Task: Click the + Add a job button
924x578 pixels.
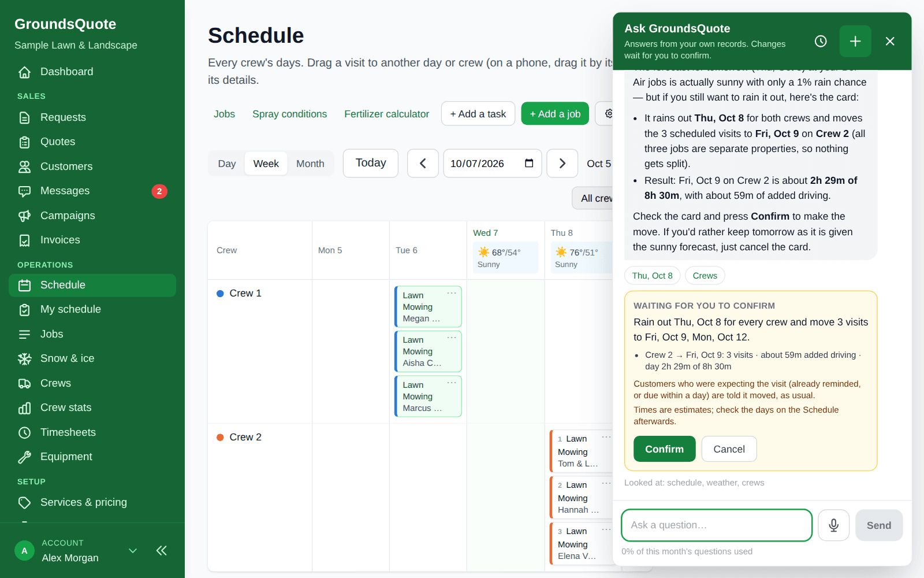Action: [x=555, y=114]
